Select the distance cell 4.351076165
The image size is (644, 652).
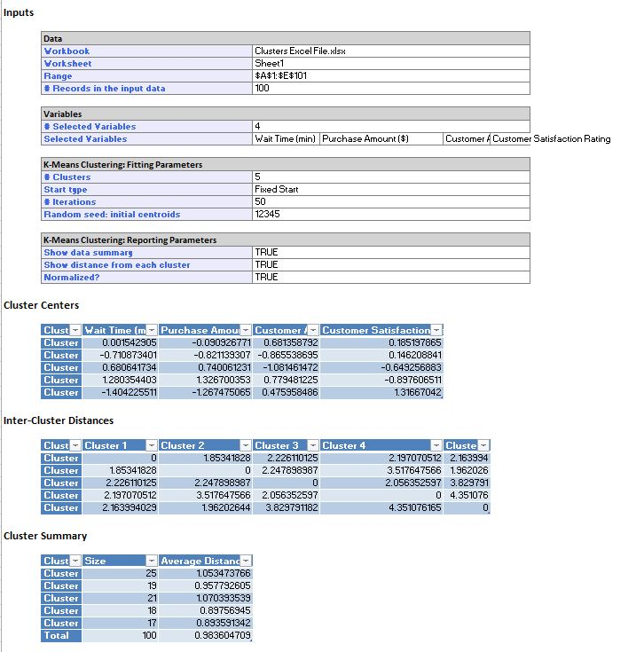pyautogui.click(x=381, y=507)
